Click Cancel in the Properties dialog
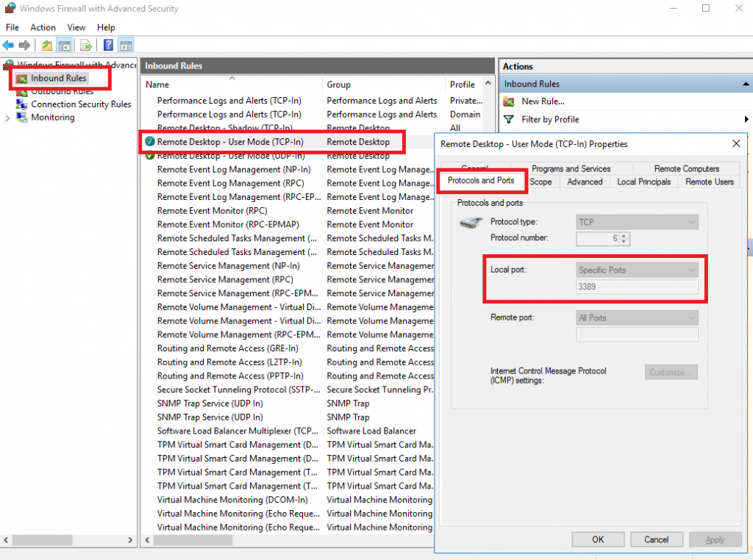 coord(656,539)
